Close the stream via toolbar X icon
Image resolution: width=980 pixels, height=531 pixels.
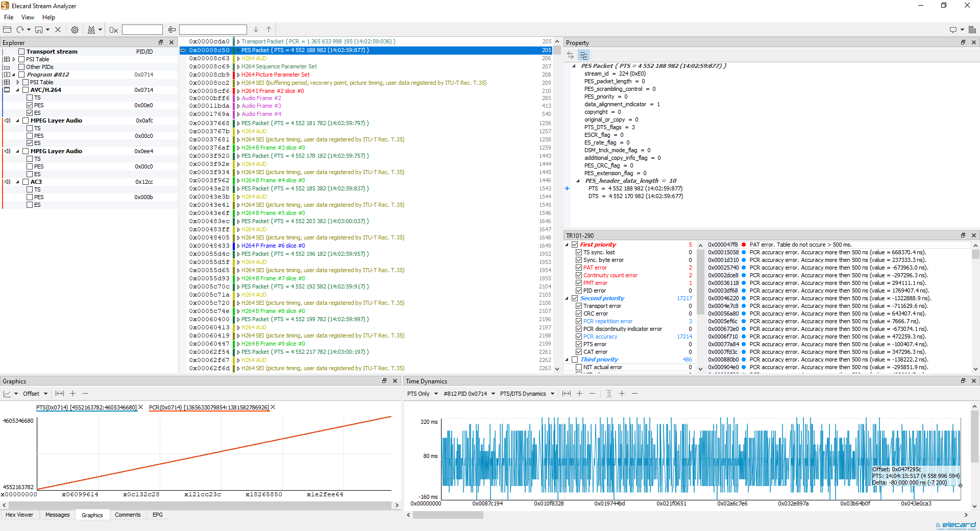[x=58, y=29]
